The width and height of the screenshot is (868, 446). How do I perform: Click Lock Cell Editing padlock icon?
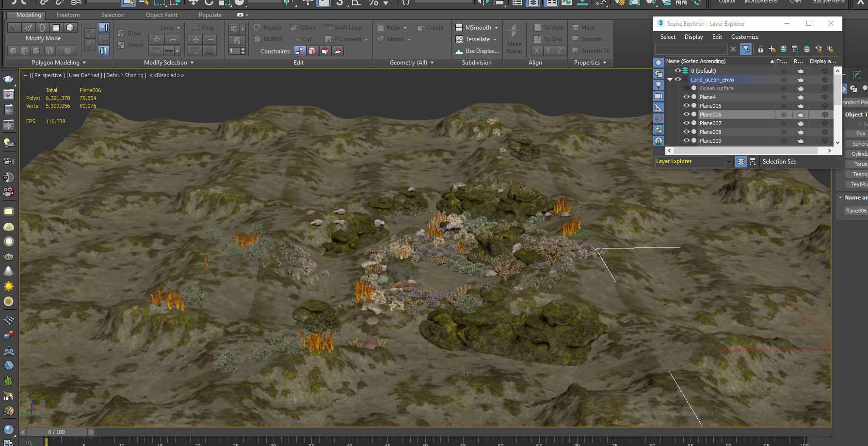point(760,49)
